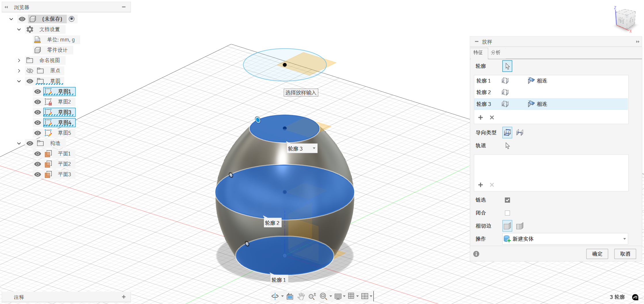Click the info icon in 放样 dialog
The height and width of the screenshot is (304, 644).
[476, 254]
